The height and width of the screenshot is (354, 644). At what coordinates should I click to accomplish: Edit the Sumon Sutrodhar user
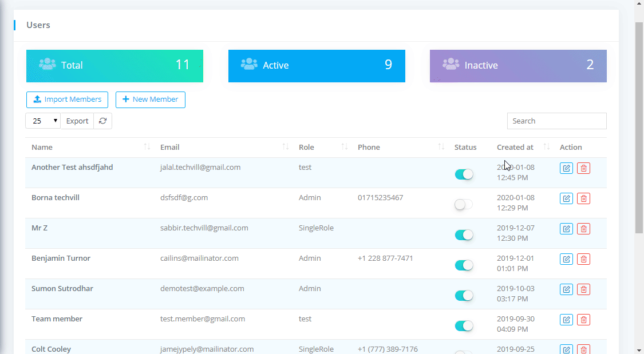point(566,289)
